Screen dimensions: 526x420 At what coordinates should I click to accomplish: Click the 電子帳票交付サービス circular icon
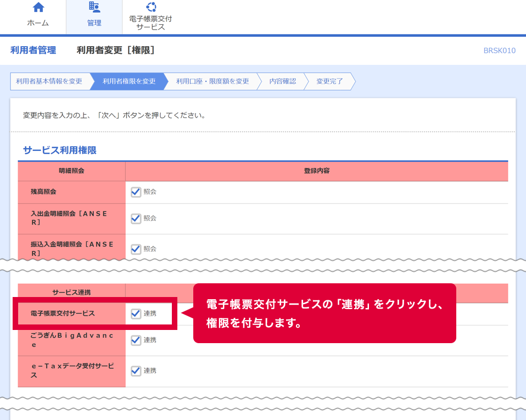pos(150,7)
